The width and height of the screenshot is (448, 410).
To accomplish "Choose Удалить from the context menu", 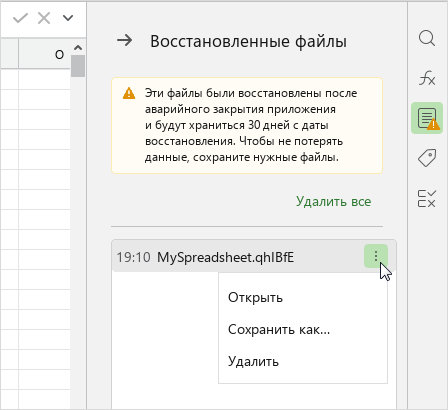I will [x=303, y=361].
